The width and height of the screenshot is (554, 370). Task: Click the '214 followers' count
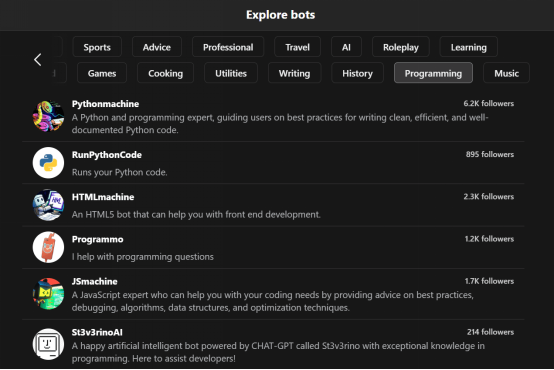(490, 332)
